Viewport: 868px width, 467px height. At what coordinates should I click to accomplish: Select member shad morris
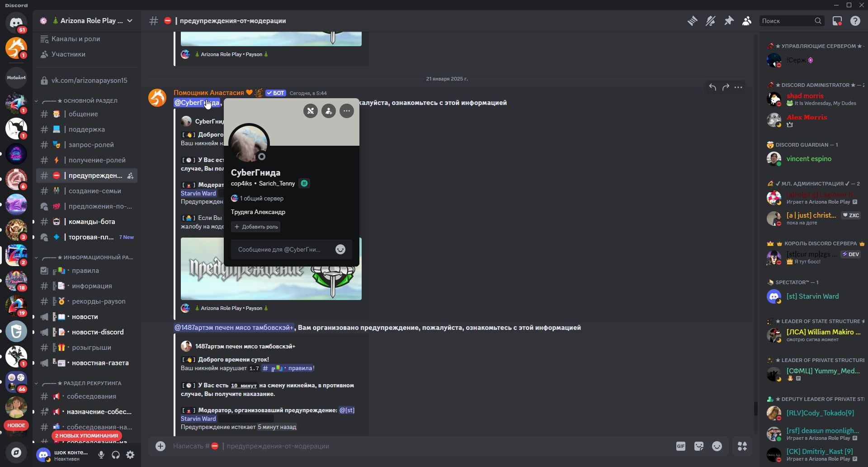[x=814, y=99]
